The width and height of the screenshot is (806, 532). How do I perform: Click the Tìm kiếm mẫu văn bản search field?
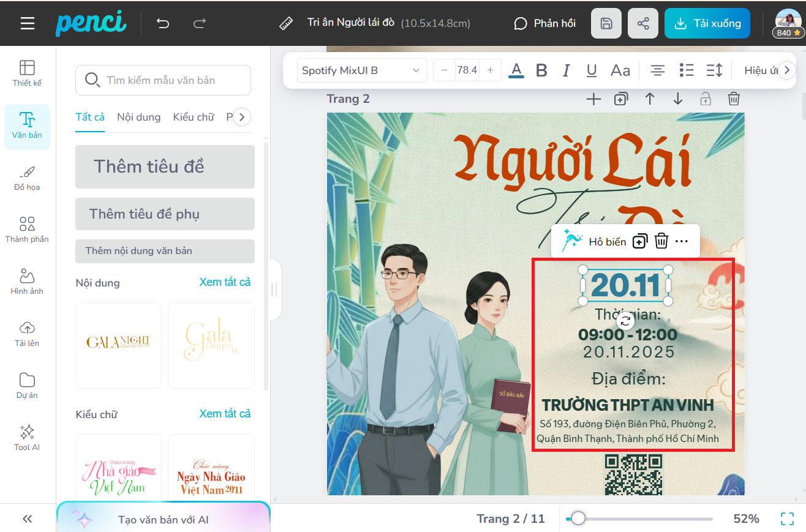pos(163,80)
